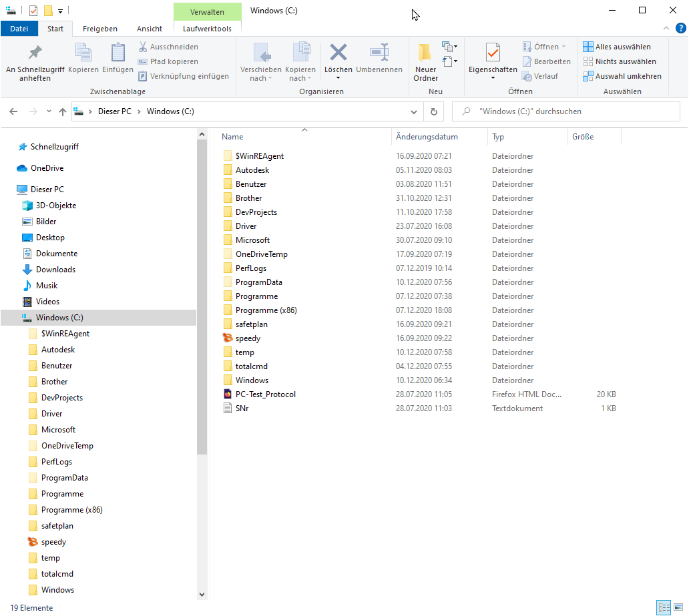Navigate up with the up arrow icon

63,112
